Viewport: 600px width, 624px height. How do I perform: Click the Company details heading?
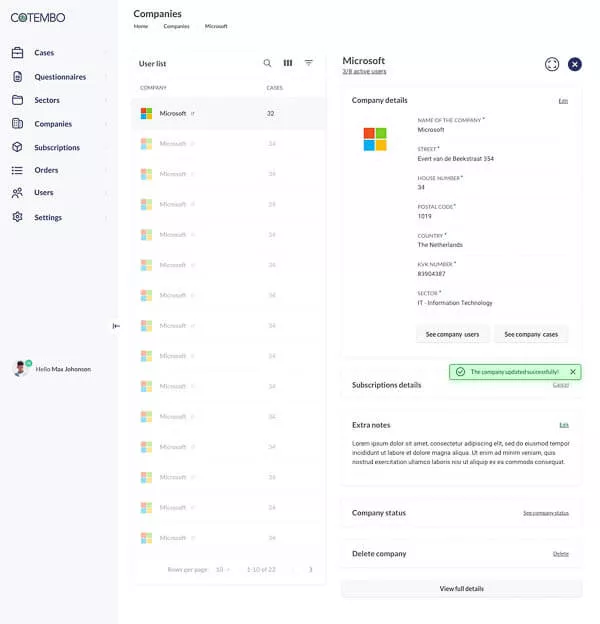click(x=380, y=100)
